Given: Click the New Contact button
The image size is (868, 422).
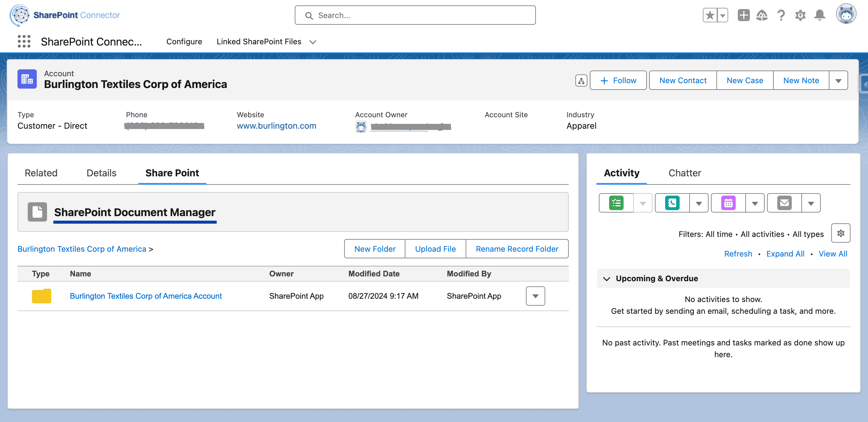Looking at the screenshot, I should pos(683,80).
